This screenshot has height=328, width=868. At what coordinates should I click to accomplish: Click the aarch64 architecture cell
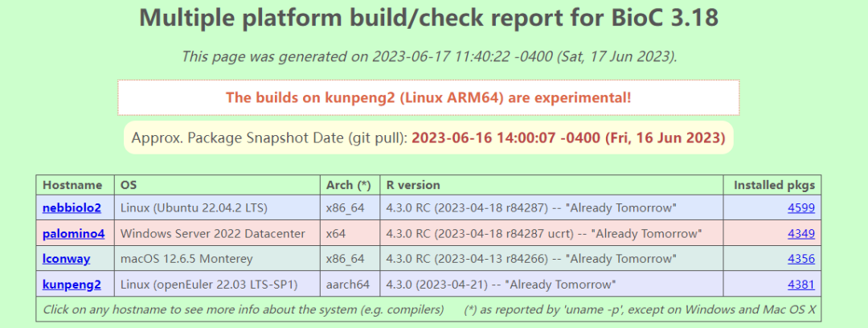click(x=347, y=285)
